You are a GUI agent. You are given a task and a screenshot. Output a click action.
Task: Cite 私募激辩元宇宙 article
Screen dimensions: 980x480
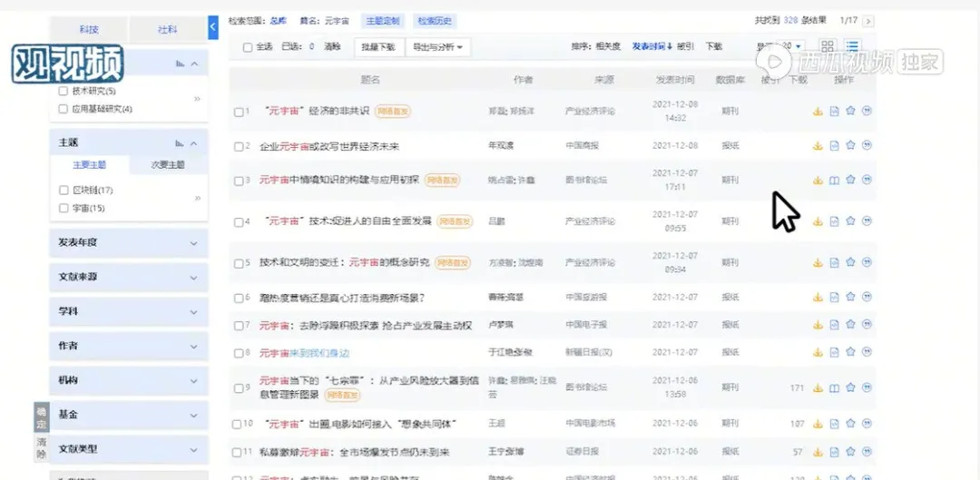867,451
